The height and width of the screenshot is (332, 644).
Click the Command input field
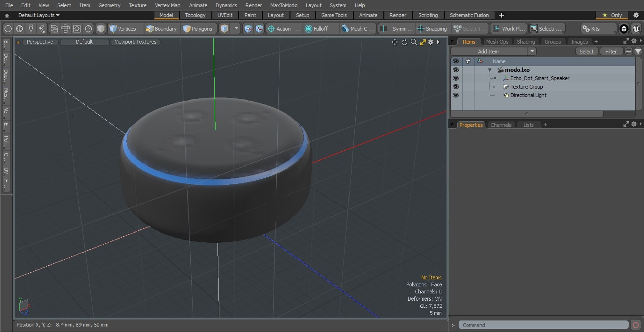(543, 325)
